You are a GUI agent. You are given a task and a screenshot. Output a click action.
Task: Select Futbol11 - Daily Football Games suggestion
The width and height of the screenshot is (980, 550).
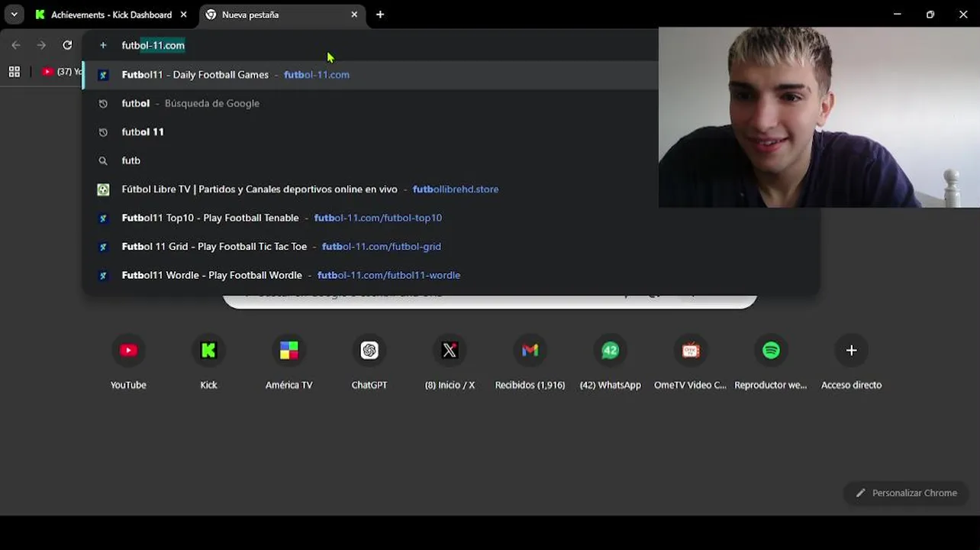point(370,75)
